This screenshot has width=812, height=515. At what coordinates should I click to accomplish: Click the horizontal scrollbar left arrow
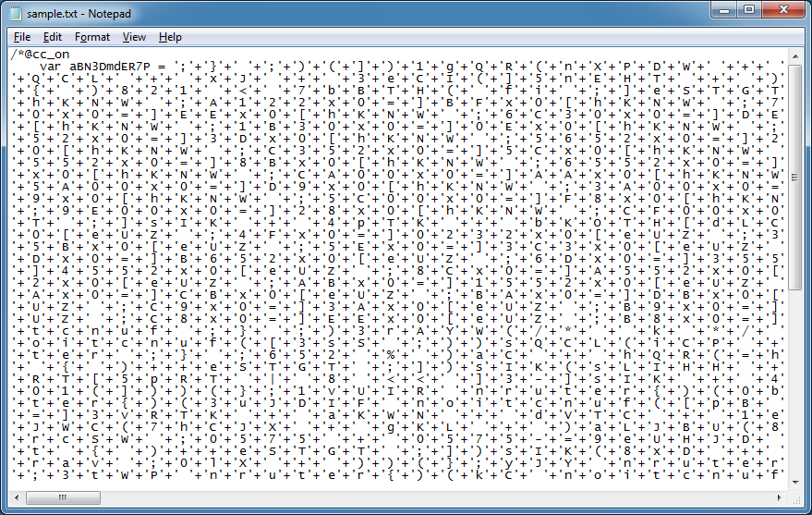pos(16,497)
